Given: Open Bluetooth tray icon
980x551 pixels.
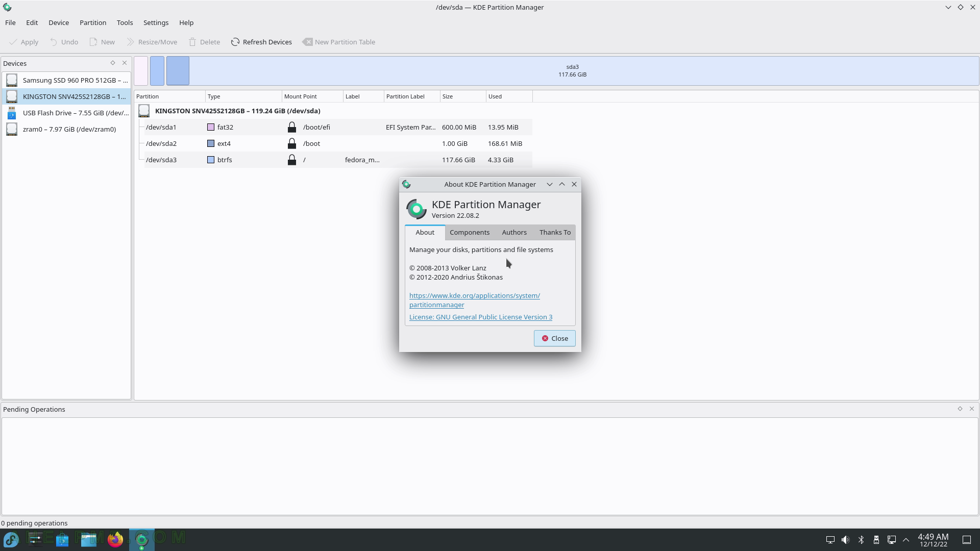Looking at the screenshot, I should point(861,540).
